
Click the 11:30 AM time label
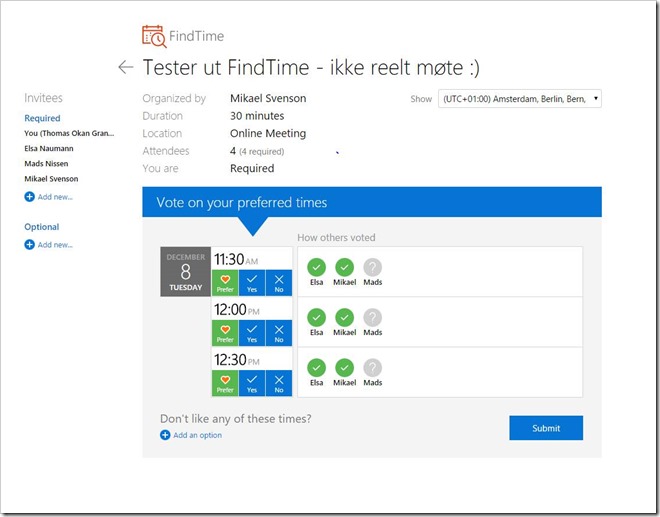(236, 259)
